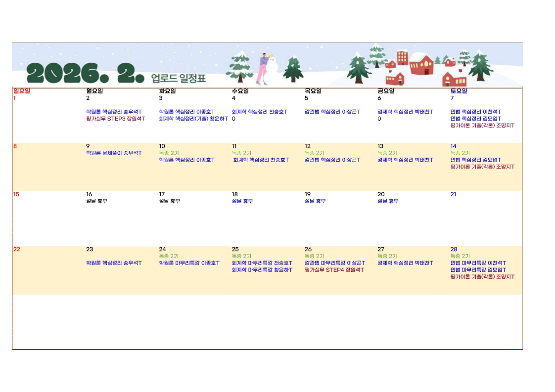
Task: Select date number 21 on Saturday
Action: (x=453, y=194)
